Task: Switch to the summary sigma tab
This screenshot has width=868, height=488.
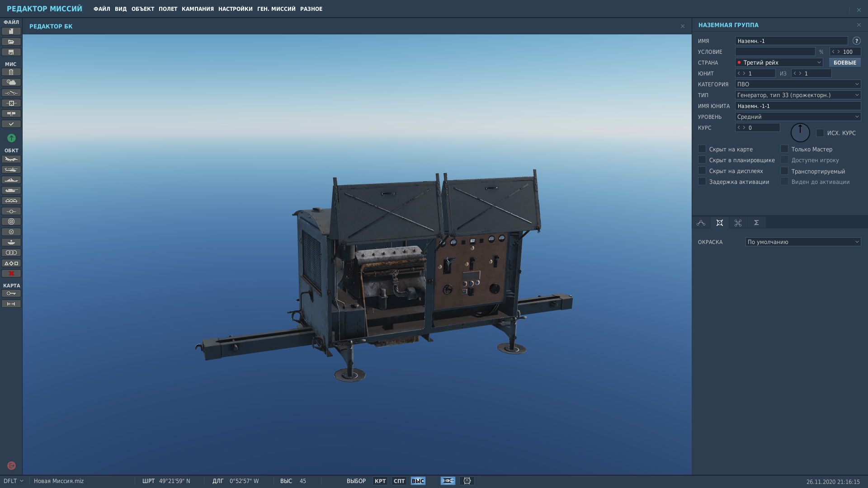Action: tap(756, 223)
